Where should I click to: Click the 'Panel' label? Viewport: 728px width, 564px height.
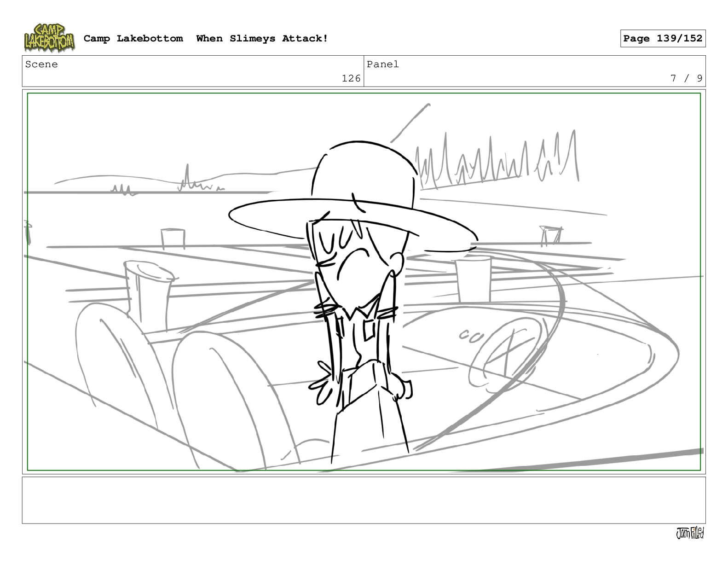(383, 64)
